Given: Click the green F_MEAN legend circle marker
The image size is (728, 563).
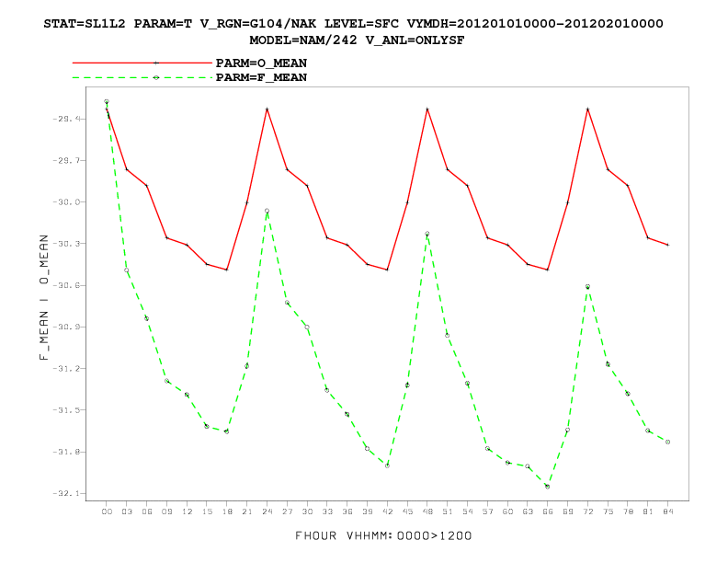Looking at the screenshot, I should coord(156,77).
